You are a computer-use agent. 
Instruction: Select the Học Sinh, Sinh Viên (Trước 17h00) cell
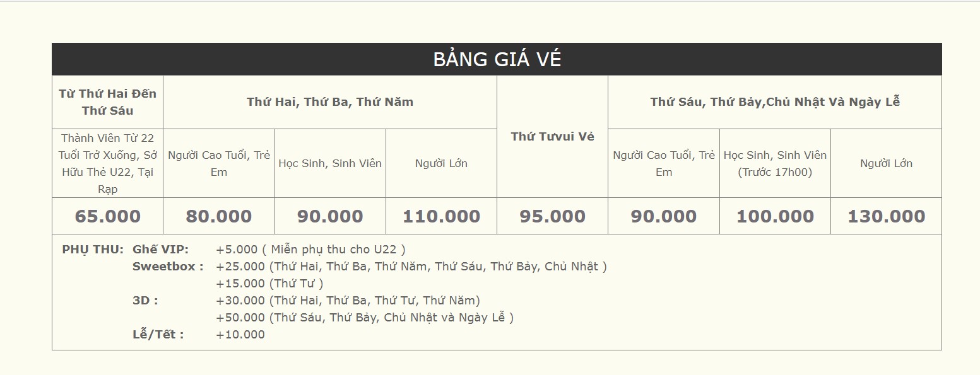pos(775,163)
